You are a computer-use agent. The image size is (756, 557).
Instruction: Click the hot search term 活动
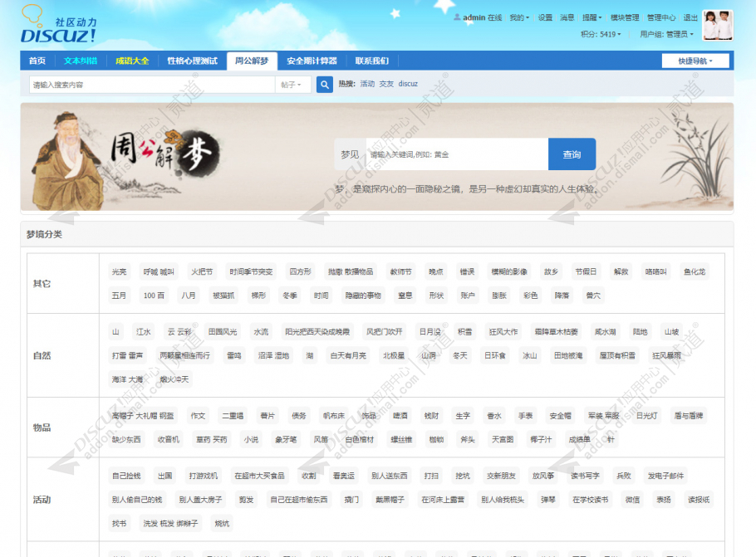pyautogui.click(x=367, y=84)
